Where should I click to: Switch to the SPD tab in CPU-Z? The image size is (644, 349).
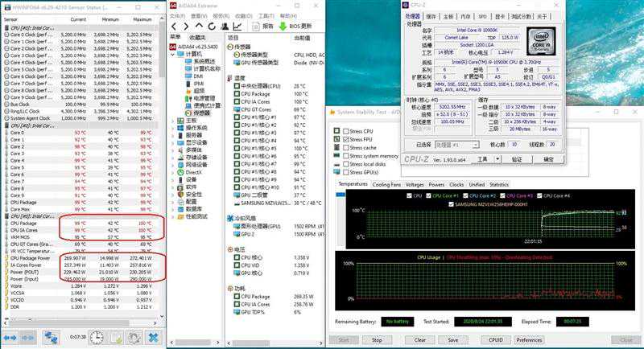(482, 16)
